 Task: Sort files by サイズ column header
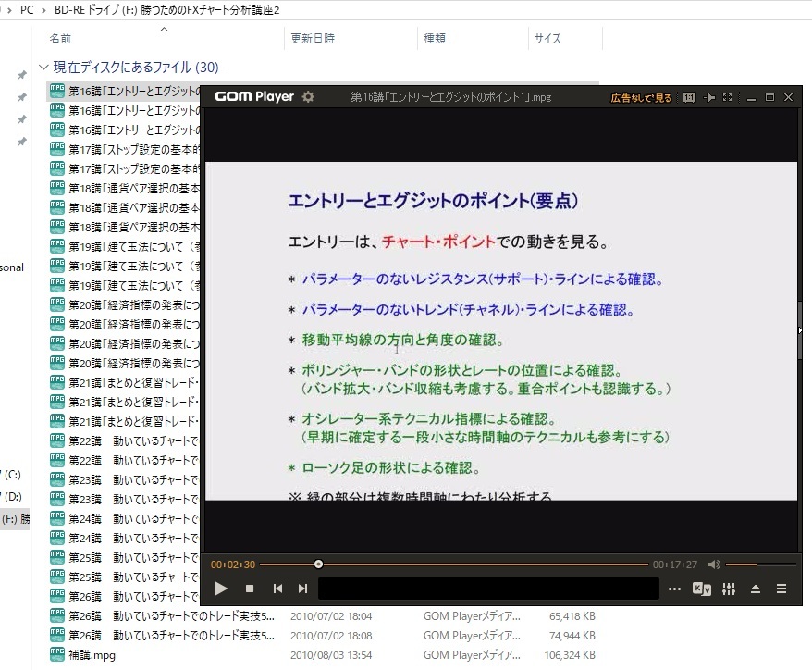[547, 38]
